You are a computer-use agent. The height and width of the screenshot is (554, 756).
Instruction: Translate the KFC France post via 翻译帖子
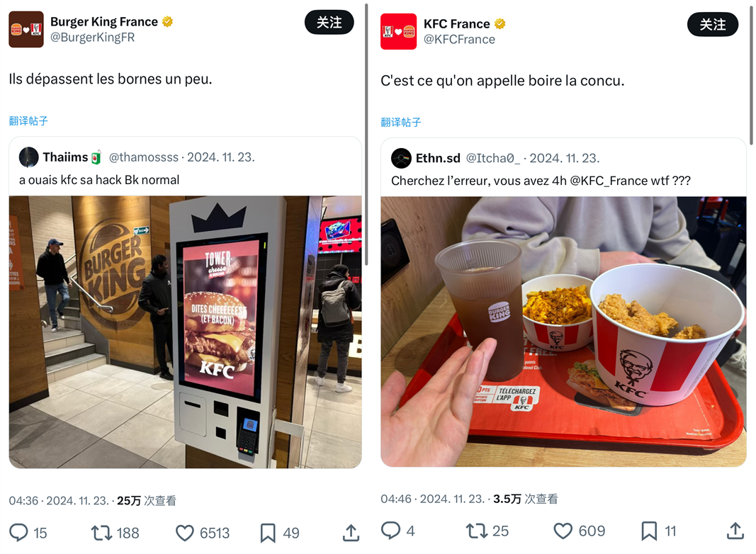pos(400,122)
